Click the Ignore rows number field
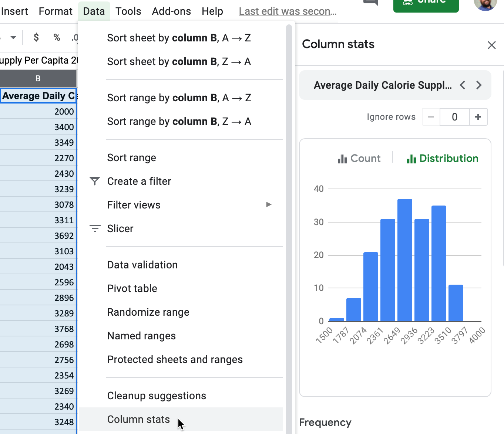This screenshot has height=434, width=504. click(x=454, y=117)
